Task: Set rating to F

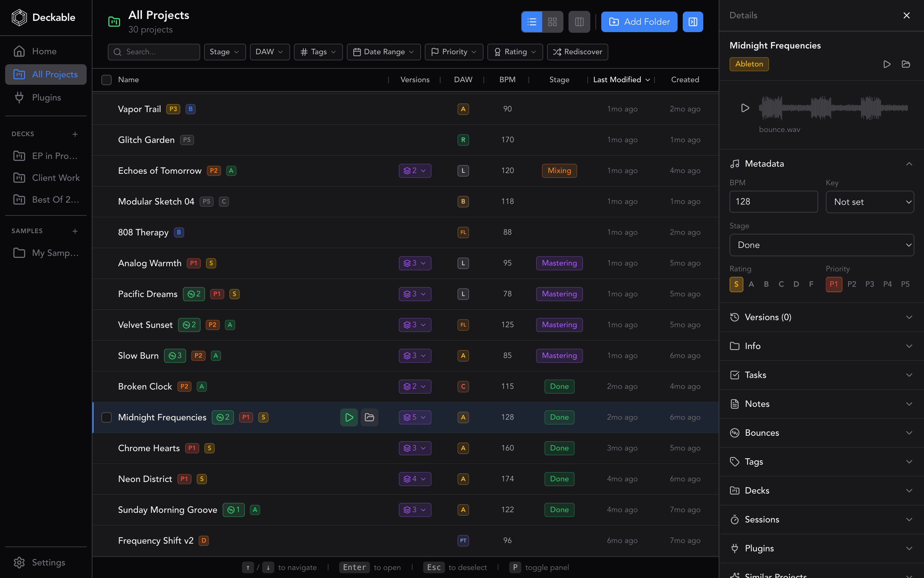Action: (x=811, y=285)
